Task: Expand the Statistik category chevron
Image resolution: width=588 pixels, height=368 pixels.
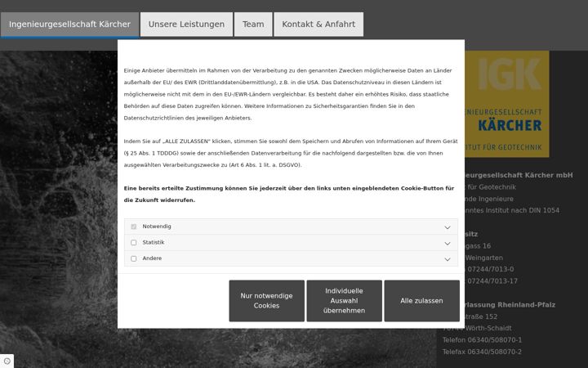Action: click(x=448, y=244)
